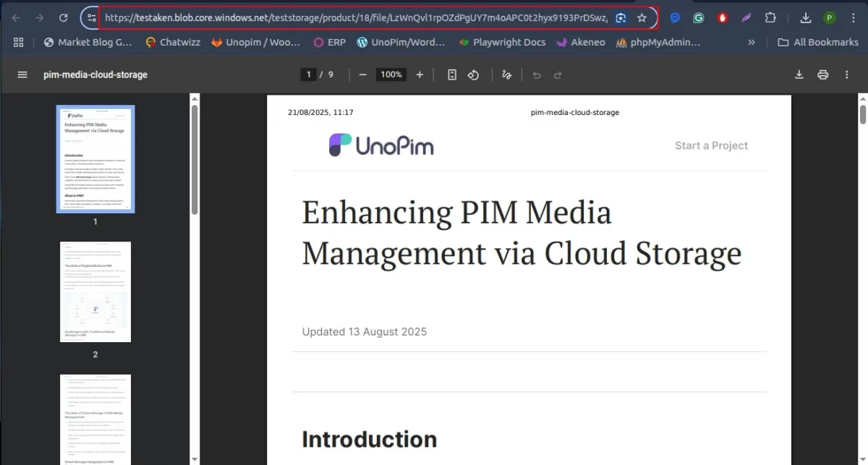
Task: Click the Enhancing PIM Media Management title
Action: pos(522,233)
